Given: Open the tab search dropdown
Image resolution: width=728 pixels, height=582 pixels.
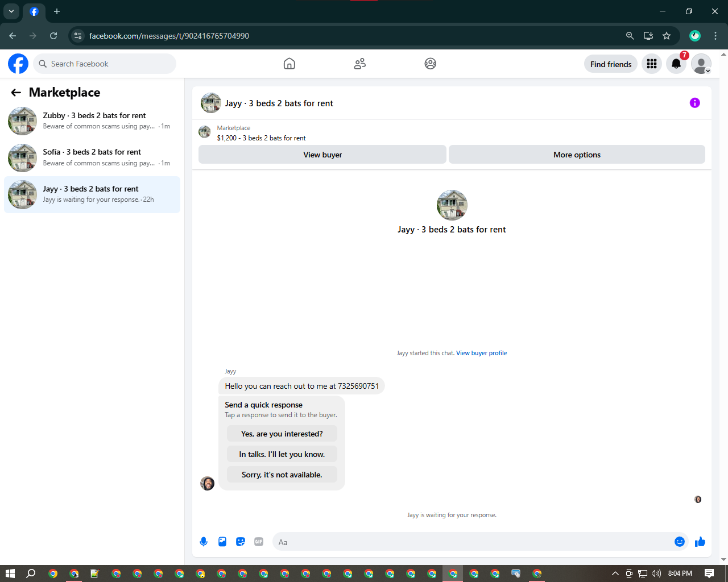Looking at the screenshot, I should tap(11, 11).
